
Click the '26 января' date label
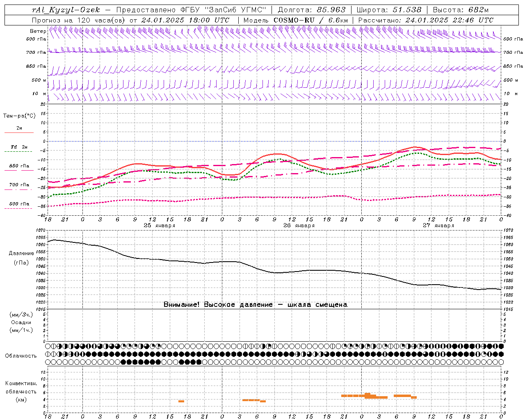[299, 226]
